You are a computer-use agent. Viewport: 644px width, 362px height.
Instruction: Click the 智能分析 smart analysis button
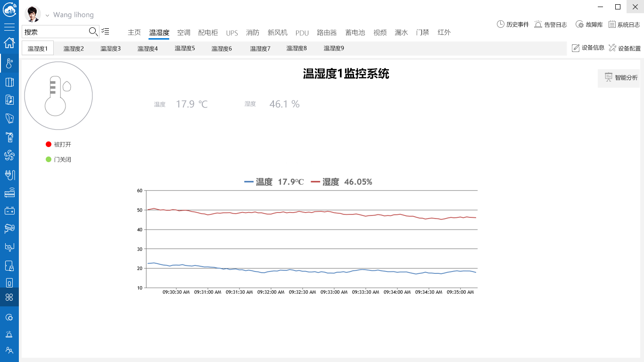click(619, 78)
